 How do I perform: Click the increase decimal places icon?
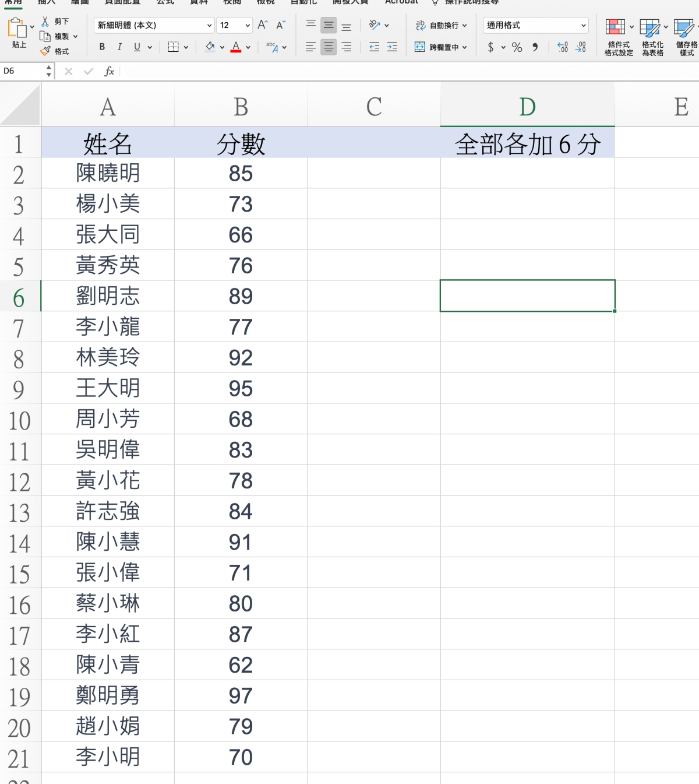(563, 47)
